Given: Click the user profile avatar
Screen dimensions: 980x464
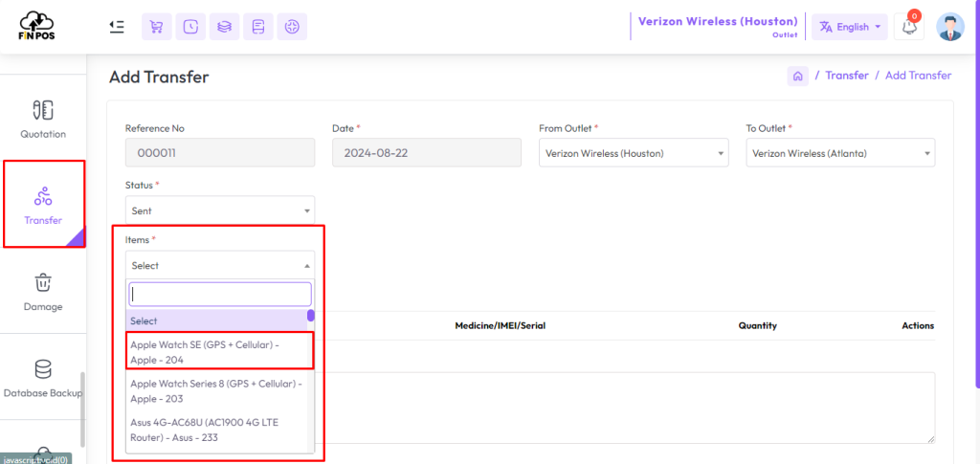Looking at the screenshot, I should [x=950, y=27].
